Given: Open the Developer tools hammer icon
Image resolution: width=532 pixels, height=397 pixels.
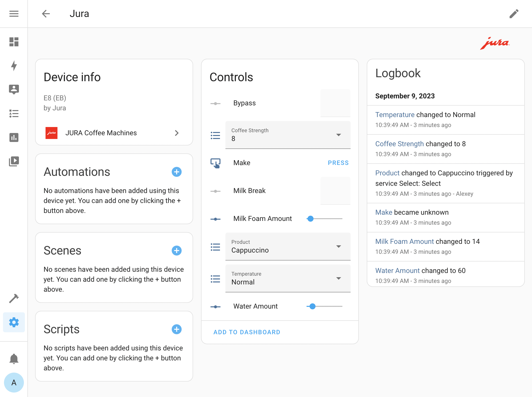Looking at the screenshot, I should 14,298.
